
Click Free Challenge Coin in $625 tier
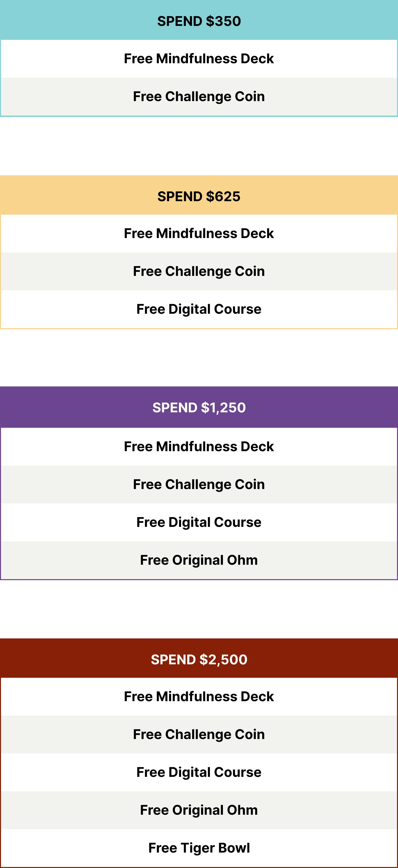[199, 271]
